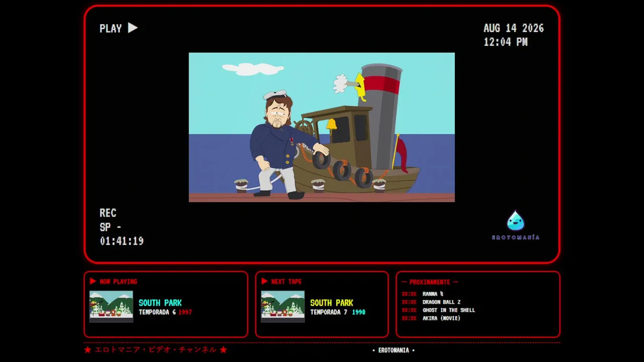644x362 pixels.
Task: Click the • EROTOMANIA • footer label
Action: click(x=393, y=350)
